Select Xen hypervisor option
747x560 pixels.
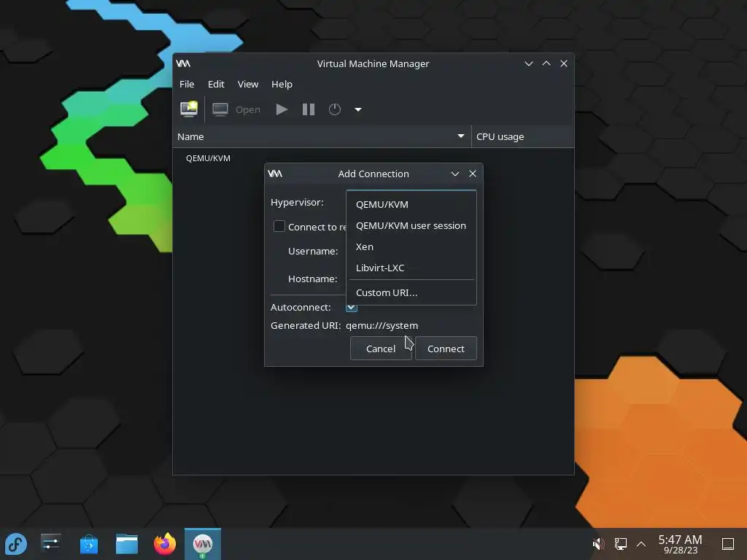411,246
